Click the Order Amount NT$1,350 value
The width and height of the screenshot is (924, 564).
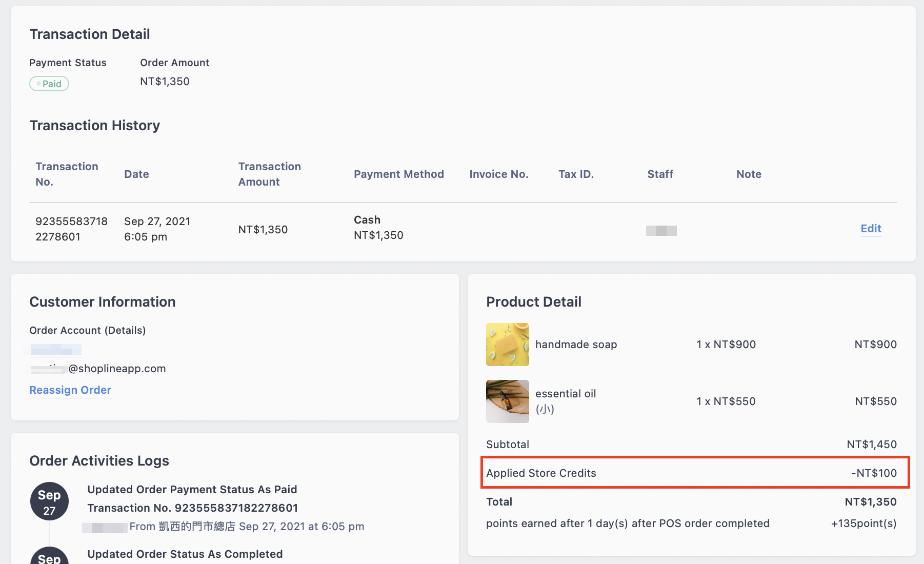[165, 82]
